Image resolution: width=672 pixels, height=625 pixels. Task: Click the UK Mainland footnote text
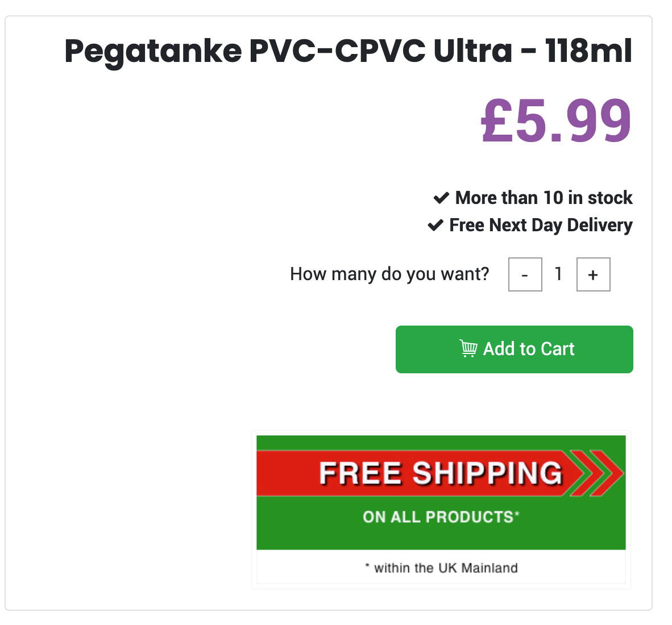[x=441, y=568]
